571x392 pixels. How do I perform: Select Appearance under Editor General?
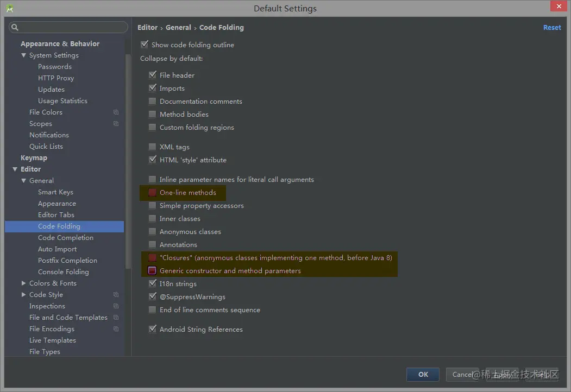click(57, 204)
